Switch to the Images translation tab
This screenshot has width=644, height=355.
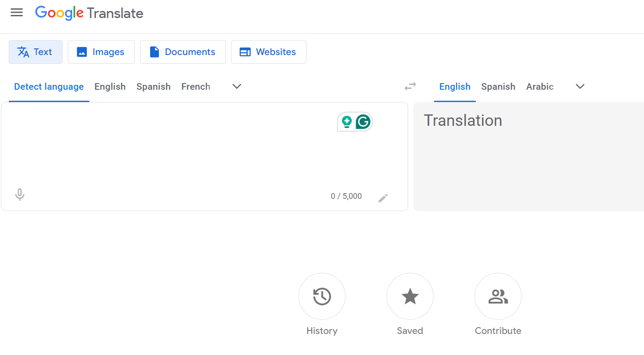pos(101,51)
